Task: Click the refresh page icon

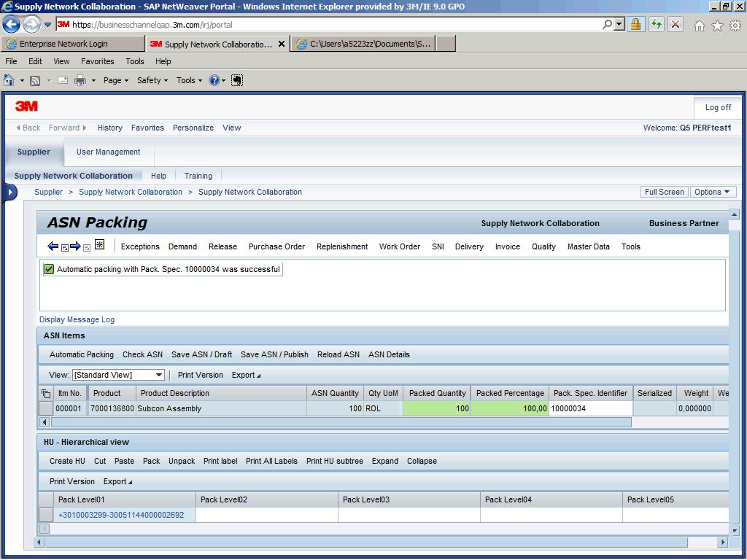Action: (x=657, y=24)
